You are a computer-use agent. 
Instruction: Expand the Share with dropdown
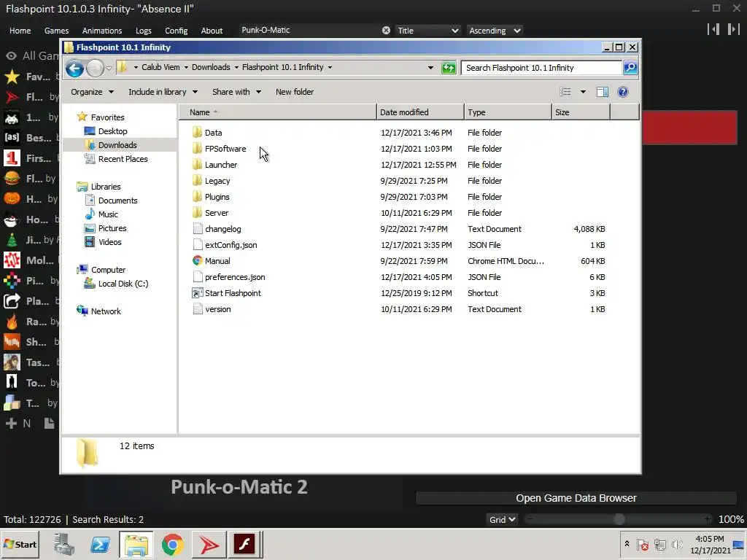(x=236, y=92)
